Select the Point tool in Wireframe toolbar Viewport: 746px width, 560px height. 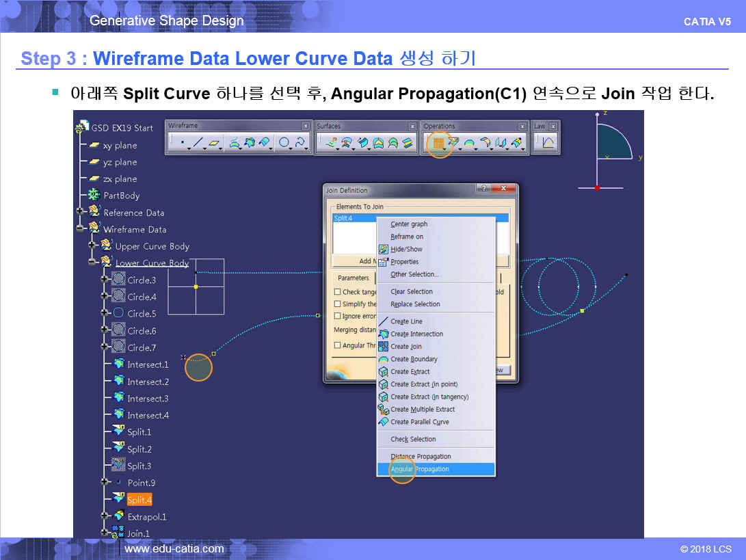pos(182,144)
